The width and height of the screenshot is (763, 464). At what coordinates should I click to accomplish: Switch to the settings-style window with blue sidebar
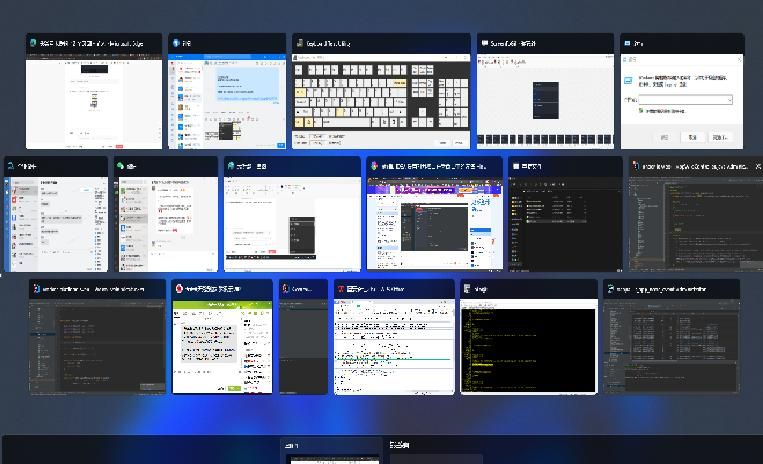pos(56,214)
